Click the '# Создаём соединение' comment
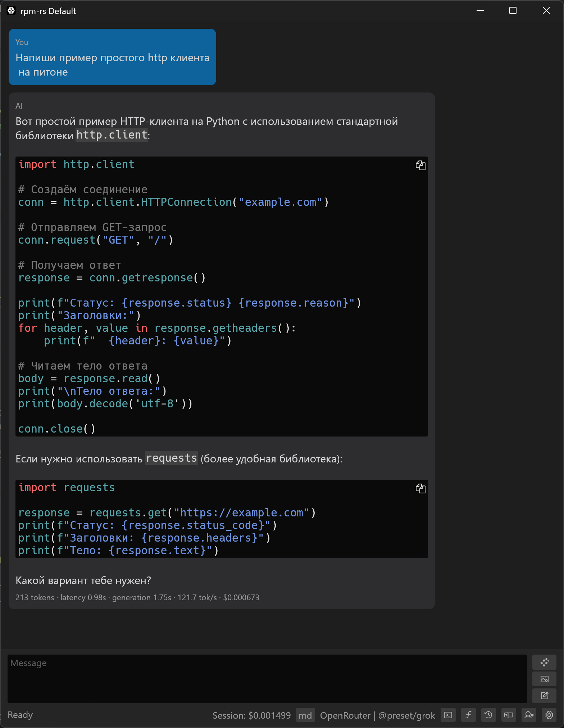This screenshot has width=564, height=728. [x=83, y=190]
